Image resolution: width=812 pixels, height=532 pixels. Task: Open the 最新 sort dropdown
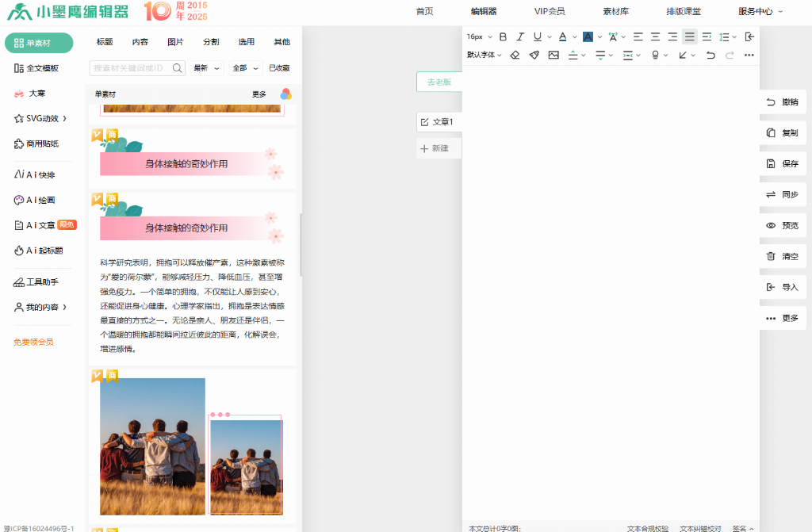coord(208,68)
